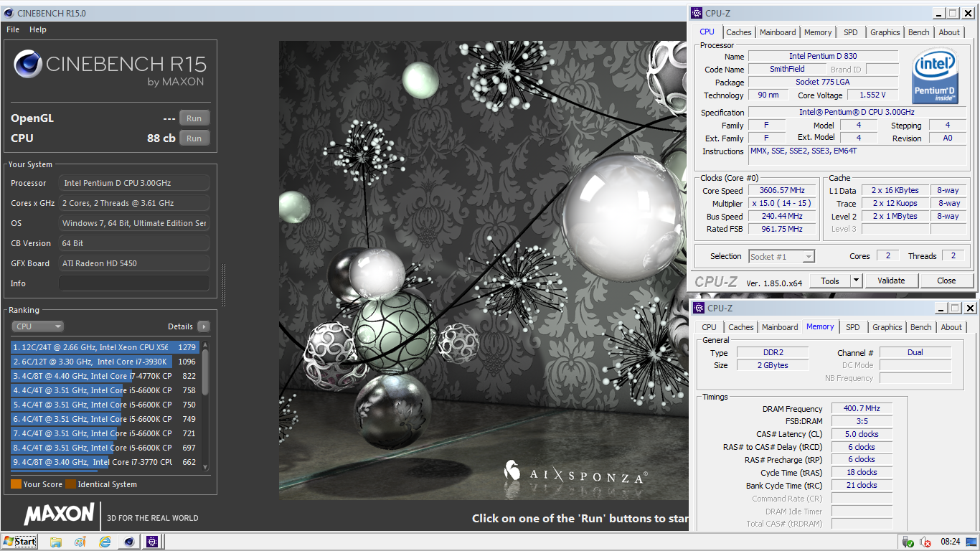Click the Info input field

pos(134,283)
